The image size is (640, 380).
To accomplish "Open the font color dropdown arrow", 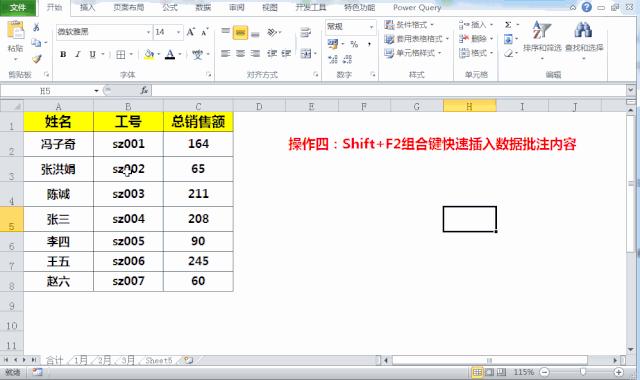I will [x=180, y=54].
